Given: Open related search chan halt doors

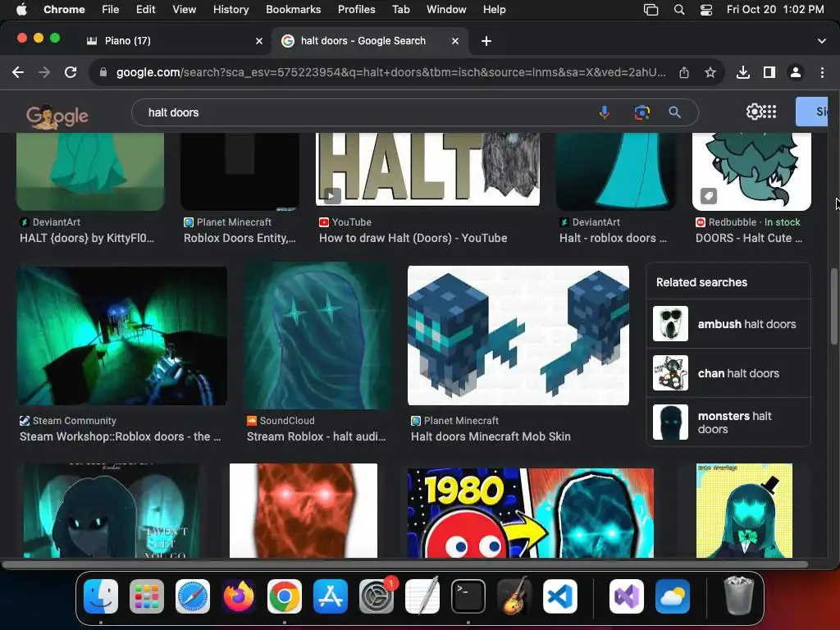Looking at the screenshot, I should (x=728, y=373).
